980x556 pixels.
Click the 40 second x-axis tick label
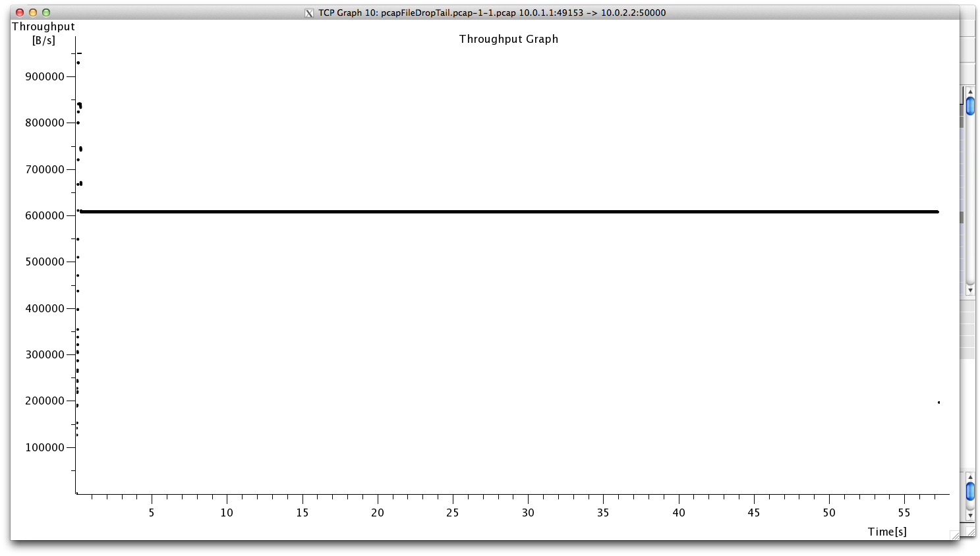point(679,513)
